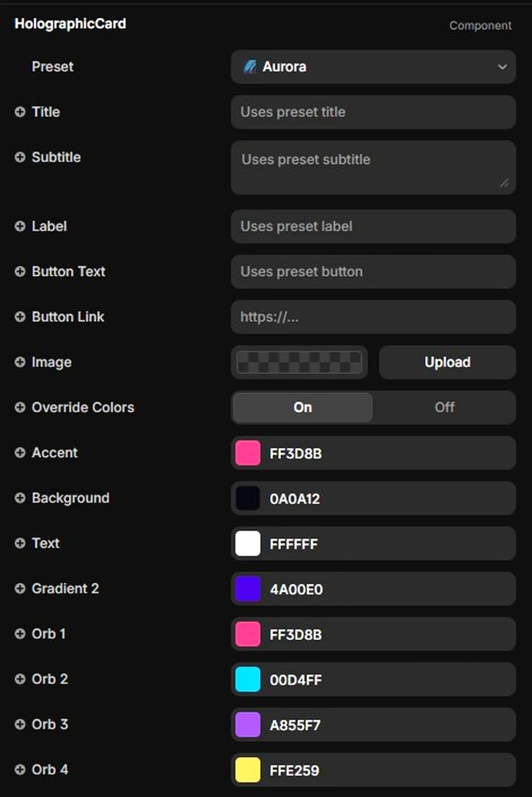The height and width of the screenshot is (797, 532).
Task: Switch Override Colors to Off
Action: pos(444,407)
